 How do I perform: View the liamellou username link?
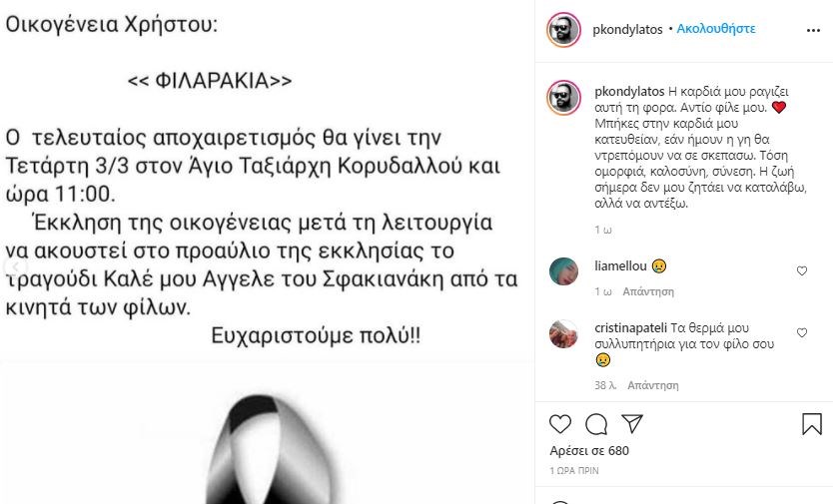620,265
